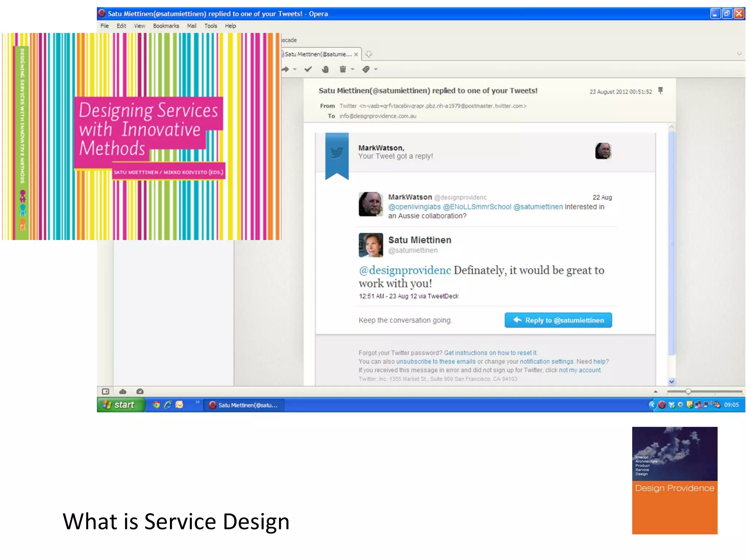Open the Delete button dropdown arrow
This screenshot has width=747, height=560.
(x=352, y=69)
